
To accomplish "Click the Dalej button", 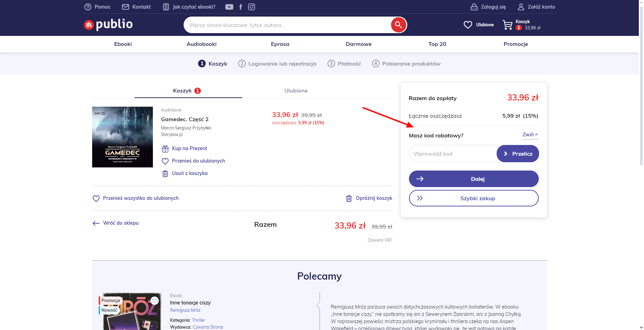I will tap(474, 179).
